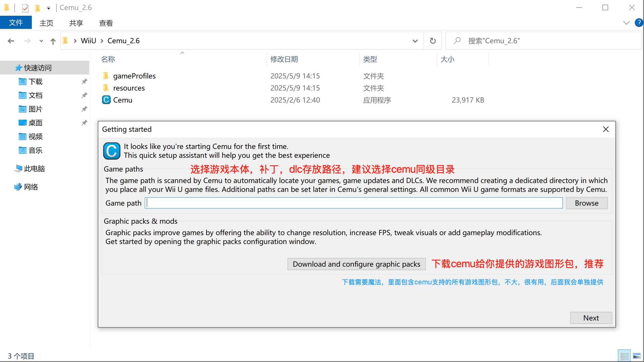Click new folder icon in quick access toolbar
The width and height of the screenshot is (644, 362).
(37, 8)
